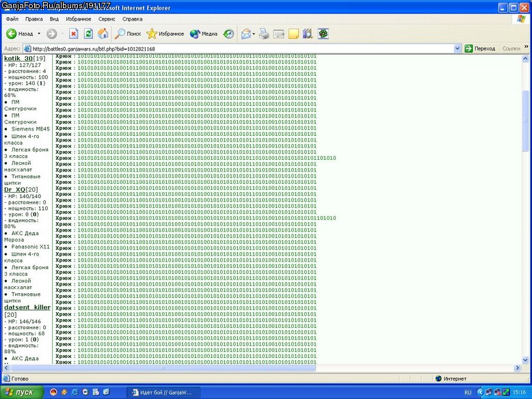Expand the address bar URL dropdown

click(x=457, y=49)
